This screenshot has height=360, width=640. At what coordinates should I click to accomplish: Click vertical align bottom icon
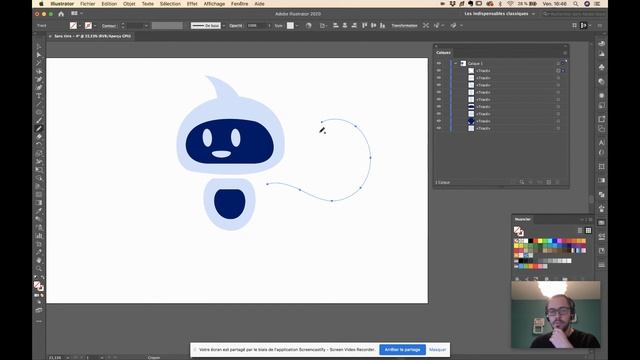[x=382, y=25]
